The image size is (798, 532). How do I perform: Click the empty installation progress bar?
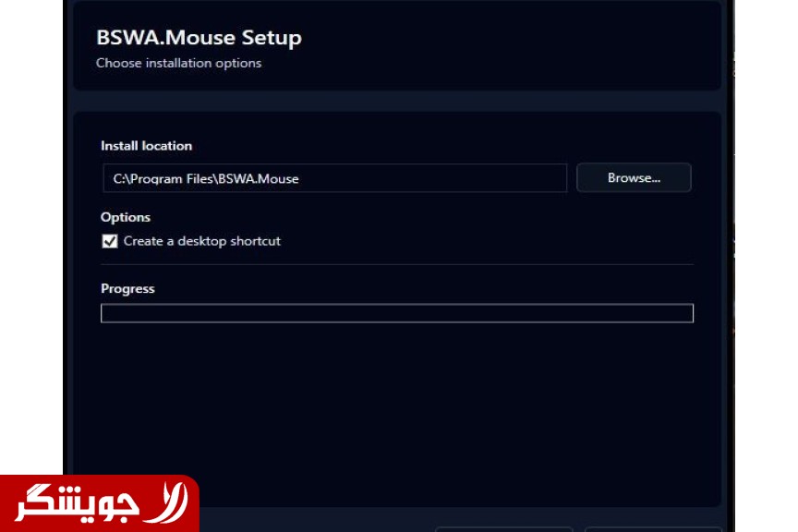coord(396,313)
